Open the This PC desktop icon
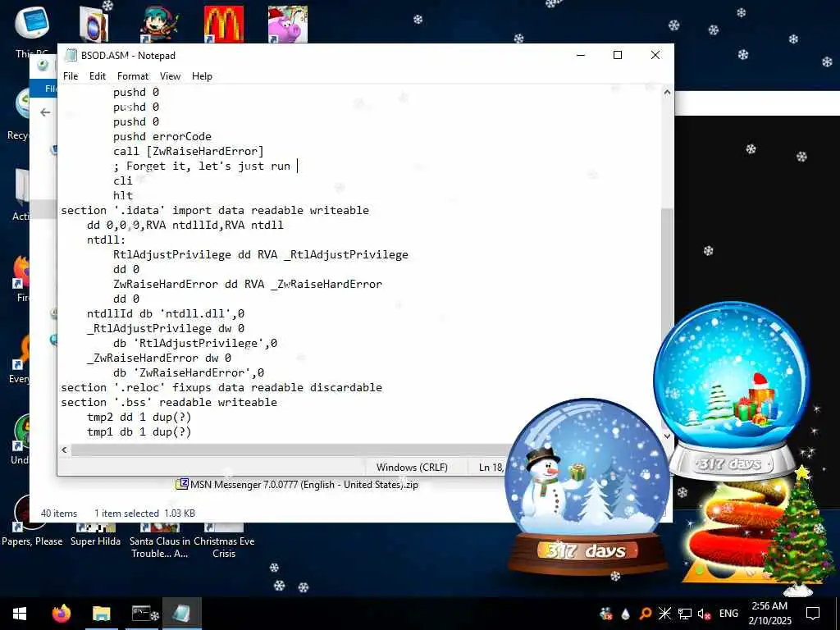Viewport: 840px width, 630px height. point(32,30)
